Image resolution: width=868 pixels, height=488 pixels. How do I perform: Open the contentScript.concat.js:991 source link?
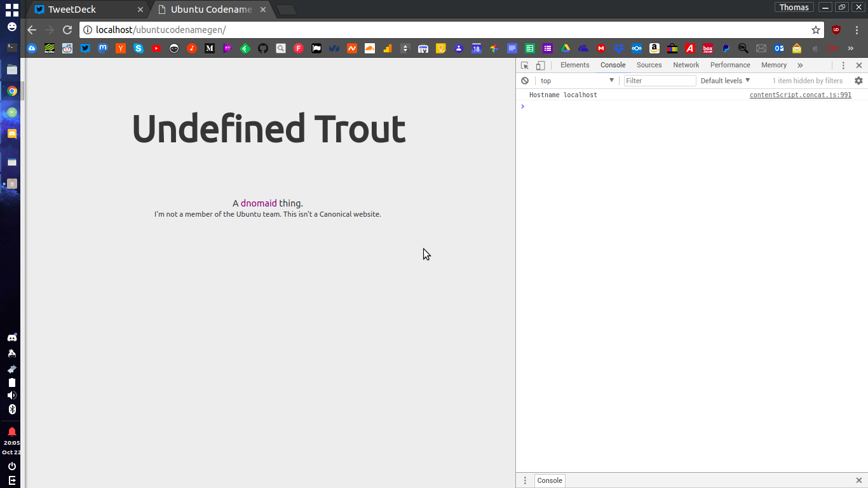(801, 95)
